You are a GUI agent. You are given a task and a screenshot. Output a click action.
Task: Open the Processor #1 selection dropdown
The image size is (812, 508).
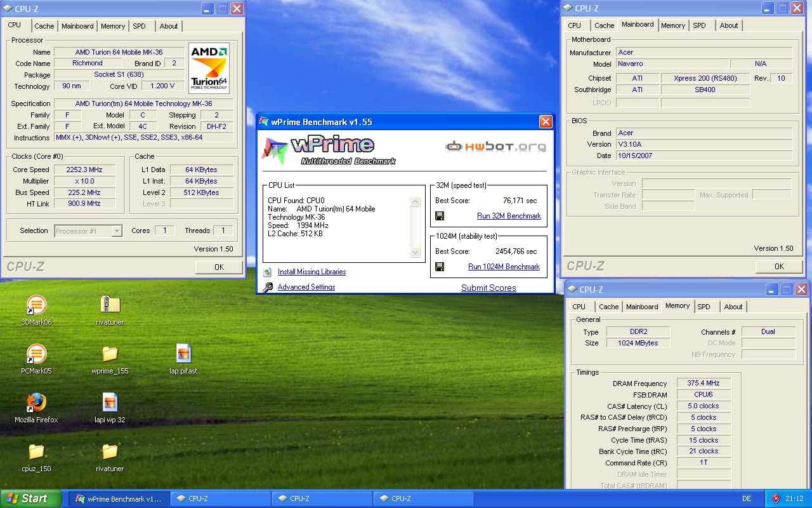click(88, 231)
